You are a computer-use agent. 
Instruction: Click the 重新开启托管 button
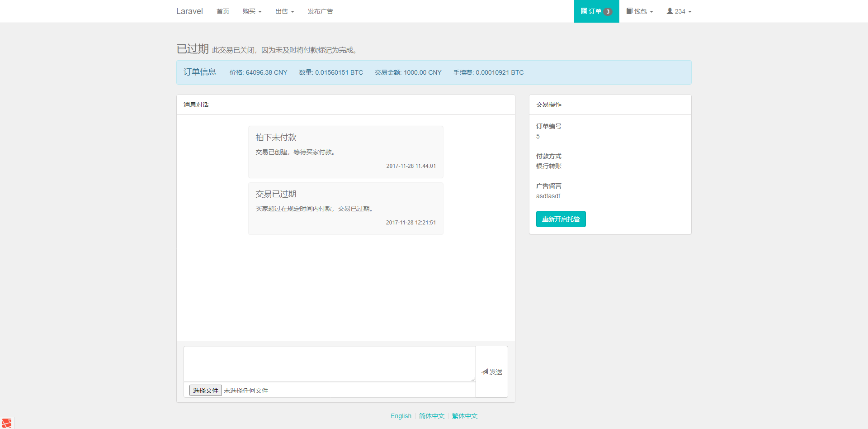tap(561, 219)
